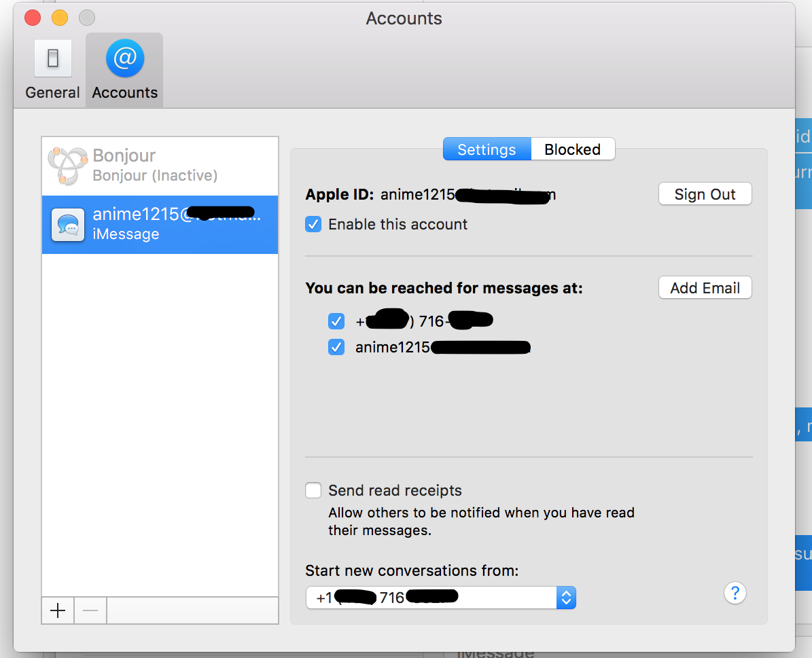The width and height of the screenshot is (812, 658).
Task: Open the Start new conversations from dropdown
Action: pos(441,598)
